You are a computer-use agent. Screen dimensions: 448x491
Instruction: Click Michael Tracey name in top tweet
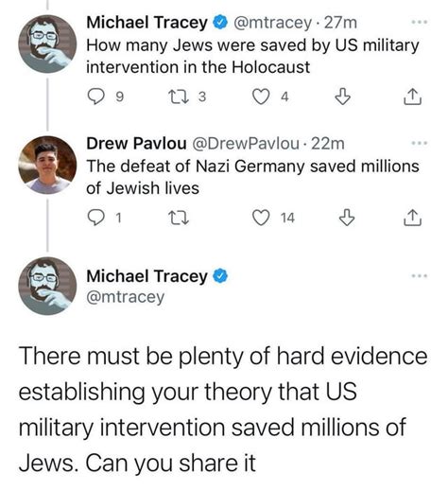[146, 23]
